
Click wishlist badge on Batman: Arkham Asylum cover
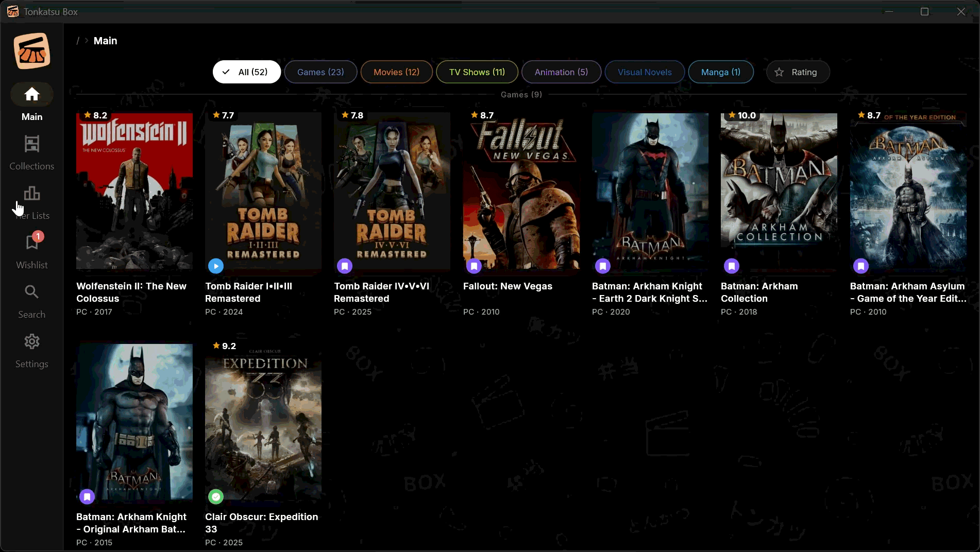pyautogui.click(x=861, y=266)
